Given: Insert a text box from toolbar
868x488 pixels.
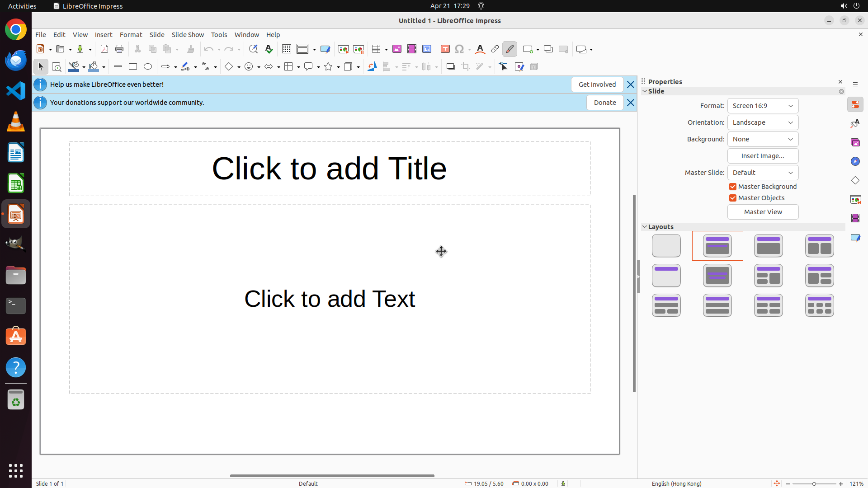Looking at the screenshot, I should pyautogui.click(x=445, y=49).
